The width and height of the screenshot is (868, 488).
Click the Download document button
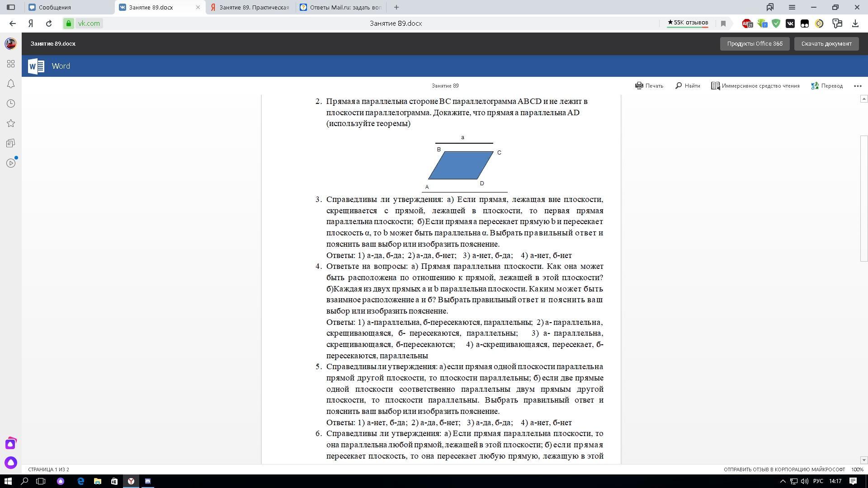click(826, 44)
